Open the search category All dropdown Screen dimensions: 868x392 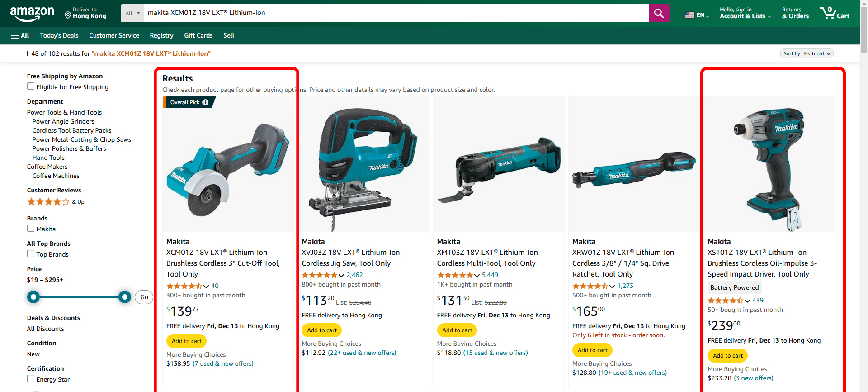tap(132, 13)
